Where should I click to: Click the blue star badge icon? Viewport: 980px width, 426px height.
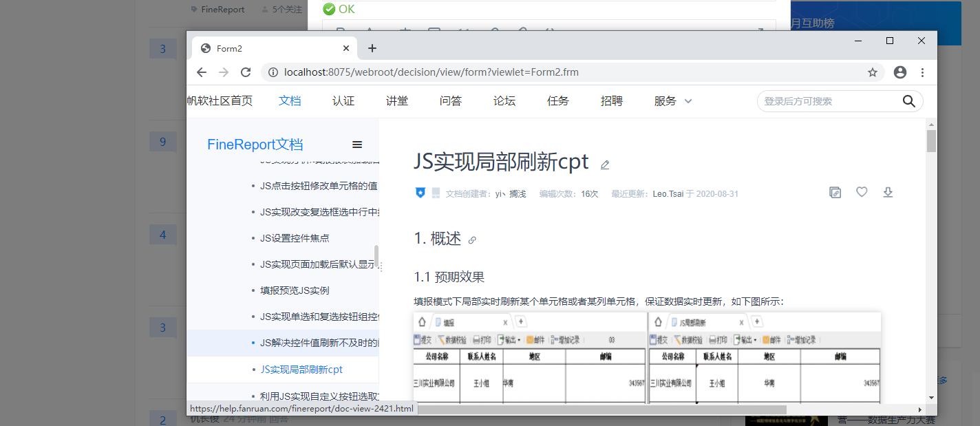point(420,193)
